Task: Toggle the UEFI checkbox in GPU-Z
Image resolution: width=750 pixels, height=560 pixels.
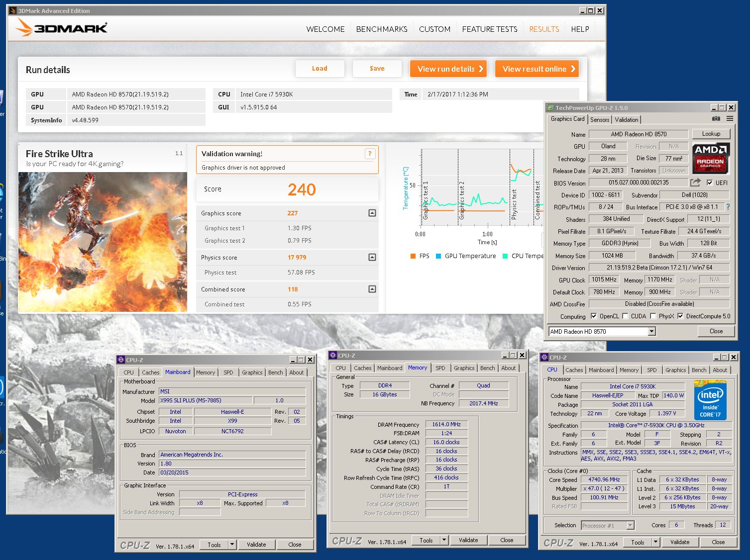Action: click(710, 183)
